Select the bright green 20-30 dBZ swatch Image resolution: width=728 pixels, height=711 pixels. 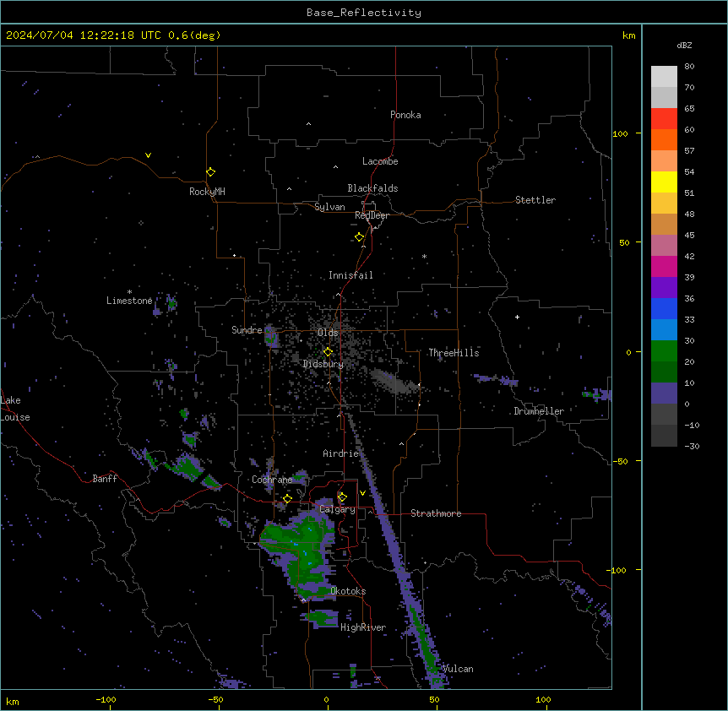tap(664, 351)
